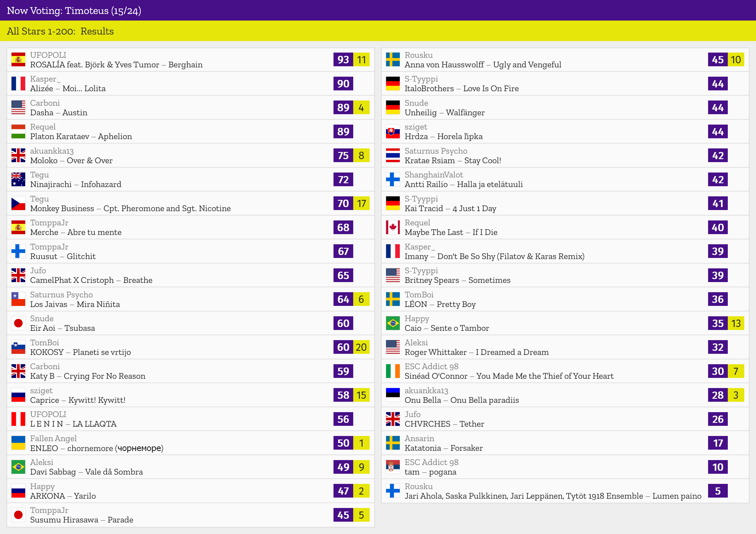Select the Sweden flag beside Katatonia – Forsaker

393,443
